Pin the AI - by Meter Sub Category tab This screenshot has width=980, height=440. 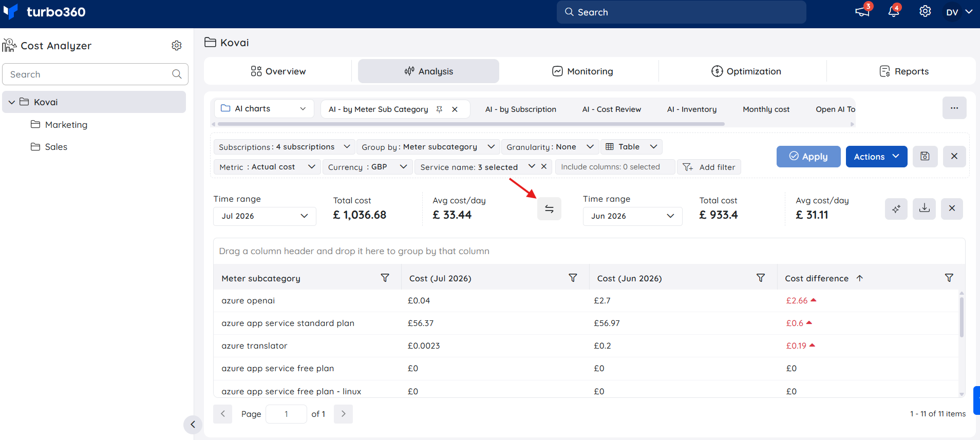tap(439, 109)
